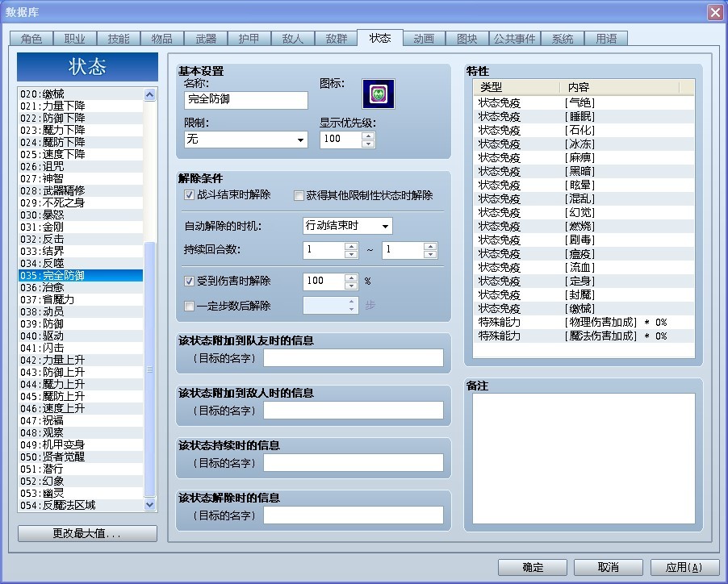Select state 036:治愈 in list
728x584 pixels.
(81, 288)
